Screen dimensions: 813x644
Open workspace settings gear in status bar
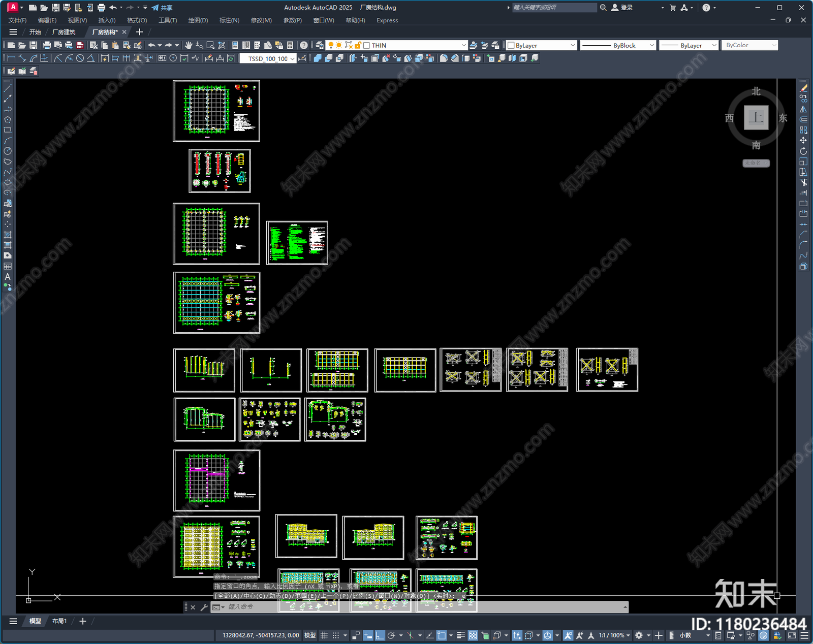(639, 635)
